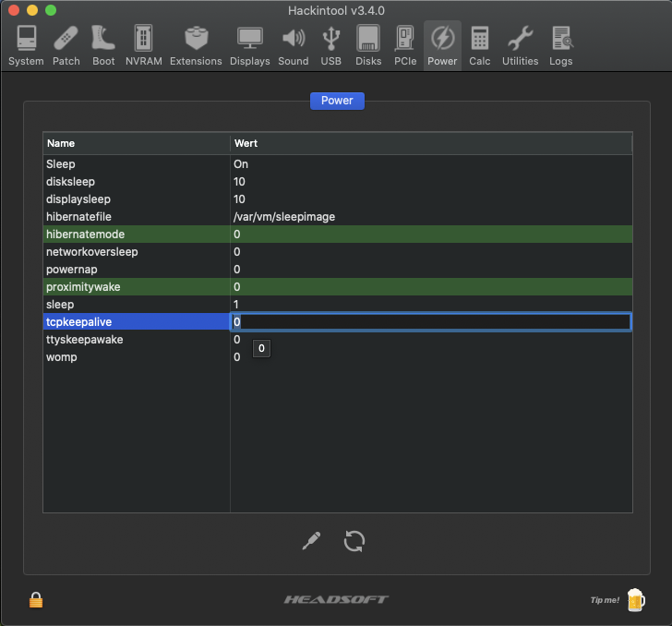
Task: View the Logs section
Action: point(561,46)
